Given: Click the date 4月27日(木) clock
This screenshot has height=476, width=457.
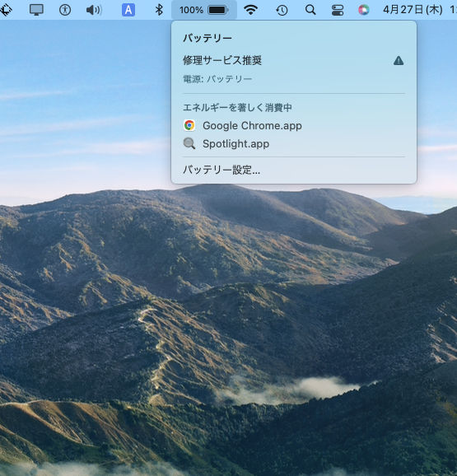Looking at the screenshot, I should (x=413, y=10).
